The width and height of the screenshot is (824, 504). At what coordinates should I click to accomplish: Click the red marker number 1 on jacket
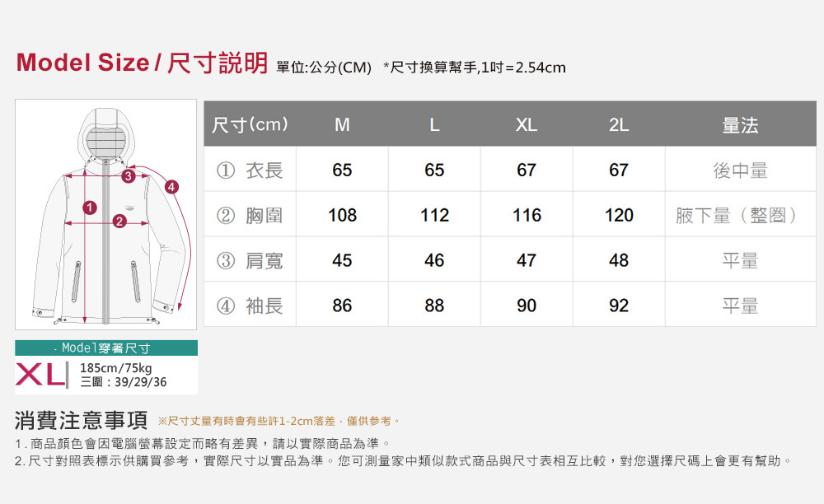click(x=90, y=208)
